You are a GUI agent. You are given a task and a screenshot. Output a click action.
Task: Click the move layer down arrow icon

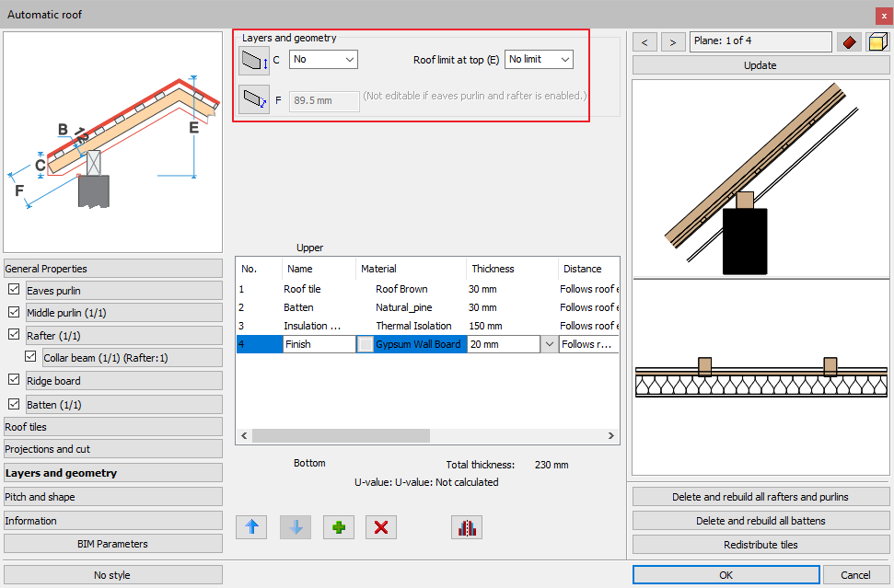[296, 527]
